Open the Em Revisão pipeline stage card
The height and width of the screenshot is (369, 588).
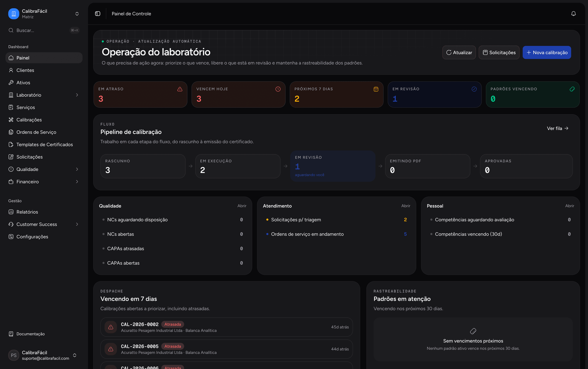click(333, 166)
